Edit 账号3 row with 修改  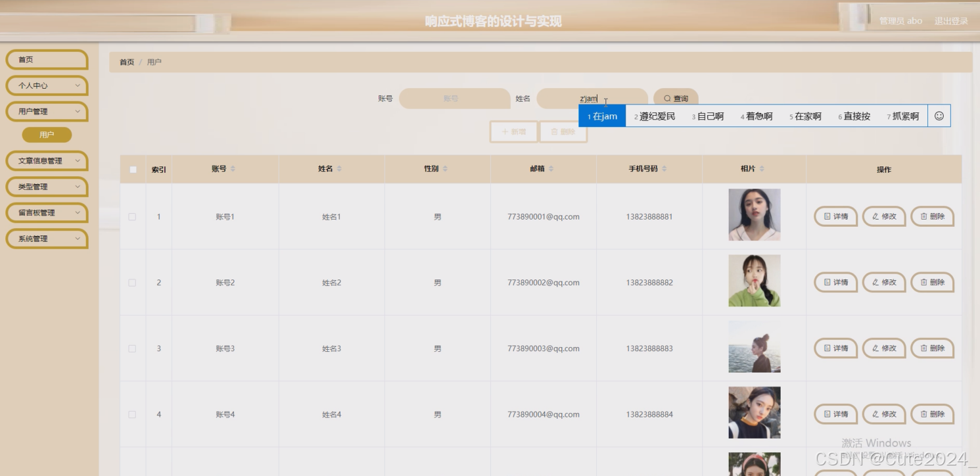click(884, 348)
